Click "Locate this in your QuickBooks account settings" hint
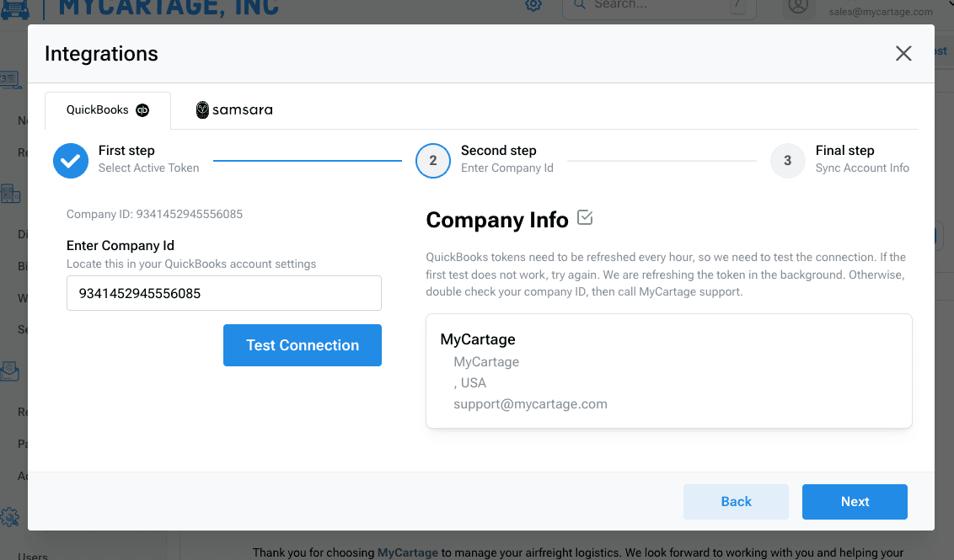The height and width of the screenshot is (560, 954). [x=191, y=264]
